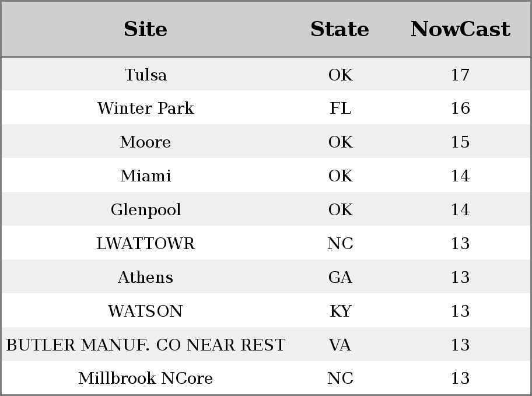Click NowCast value 17 for Tulsa
Viewport: 532px width, 396px height.
(460, 75)
